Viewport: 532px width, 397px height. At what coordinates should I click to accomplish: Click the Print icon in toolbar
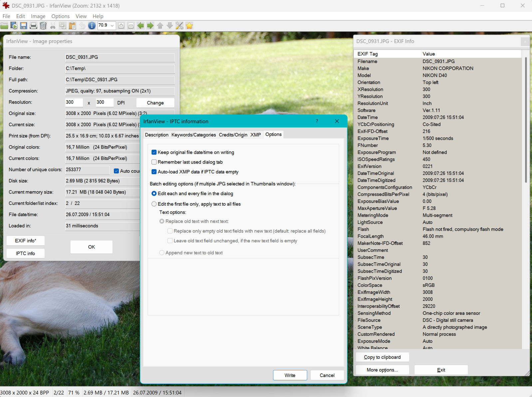[x=33, y=26]
